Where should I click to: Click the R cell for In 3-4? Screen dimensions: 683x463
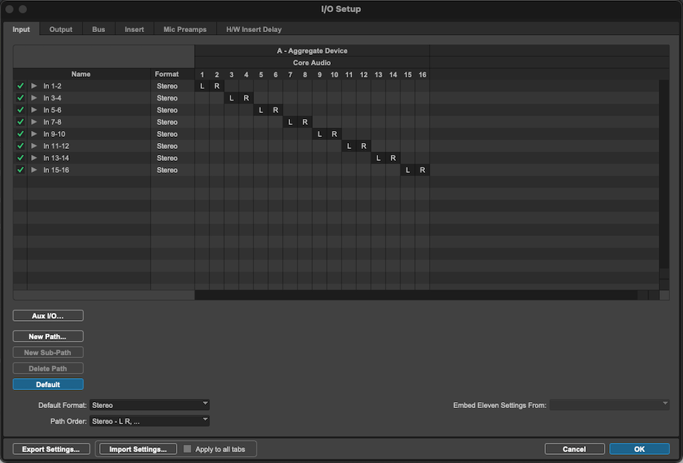pyautogui.click(x=246, y=98)
